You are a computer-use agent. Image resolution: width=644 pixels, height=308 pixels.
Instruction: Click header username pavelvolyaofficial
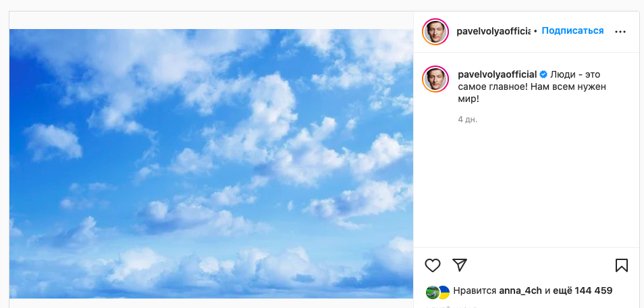coord(493,31)
